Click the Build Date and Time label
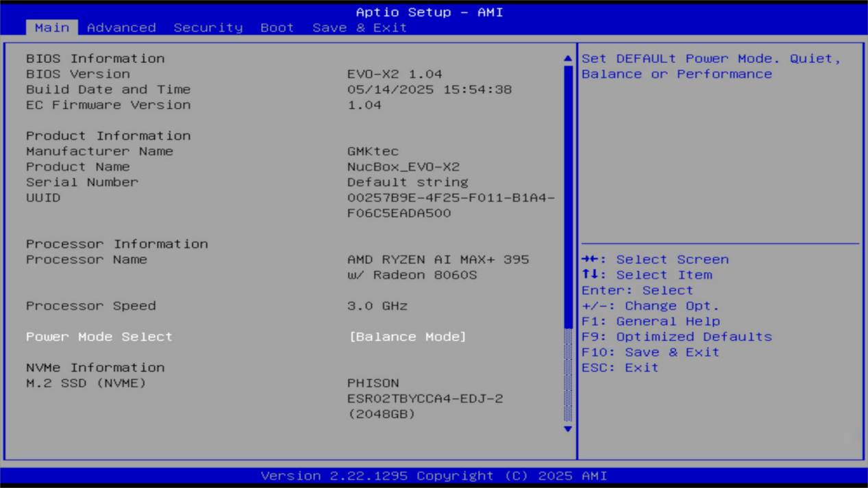Screen dimensions: 868x488 click(x=108, y=90)
